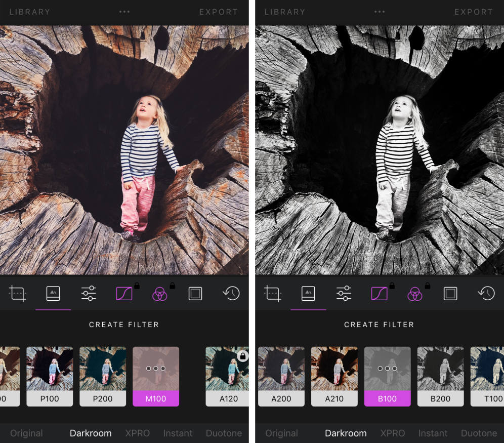
Task: Open three-dot menu atop left screen
Action: point(124,12)
